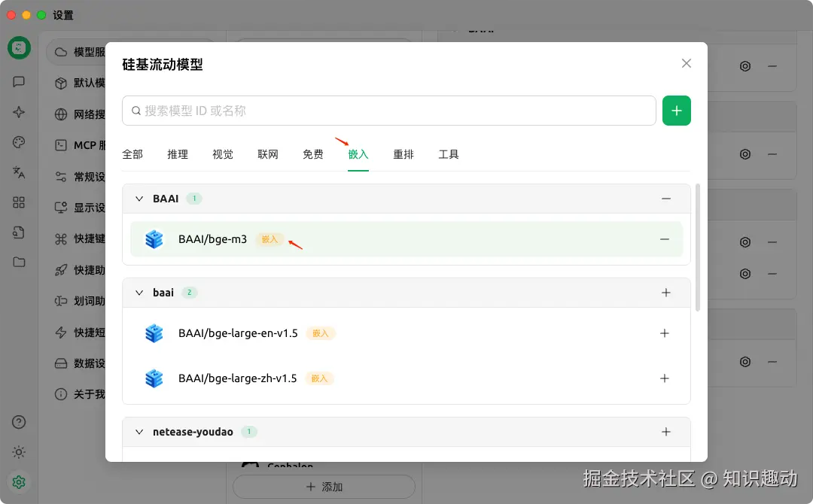Open the 常规设置 settings item

coord(79,177)
